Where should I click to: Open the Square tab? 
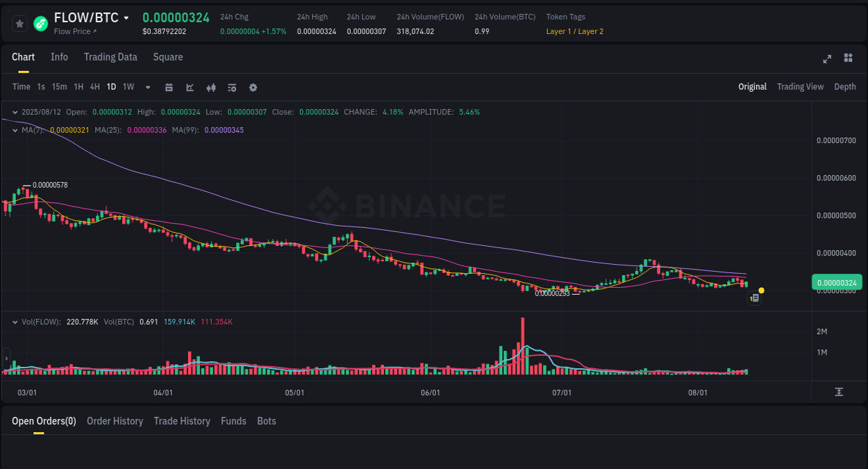pyautogui.click(x=168, y=57)
